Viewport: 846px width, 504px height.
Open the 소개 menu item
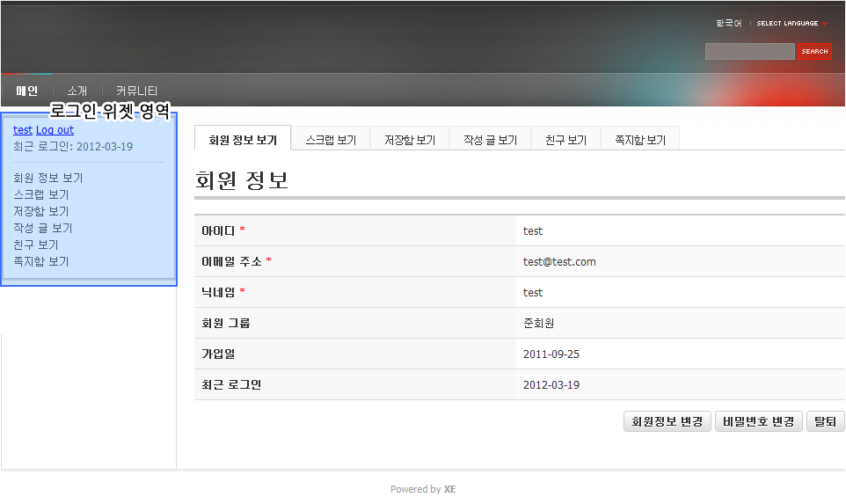point(77,91)
